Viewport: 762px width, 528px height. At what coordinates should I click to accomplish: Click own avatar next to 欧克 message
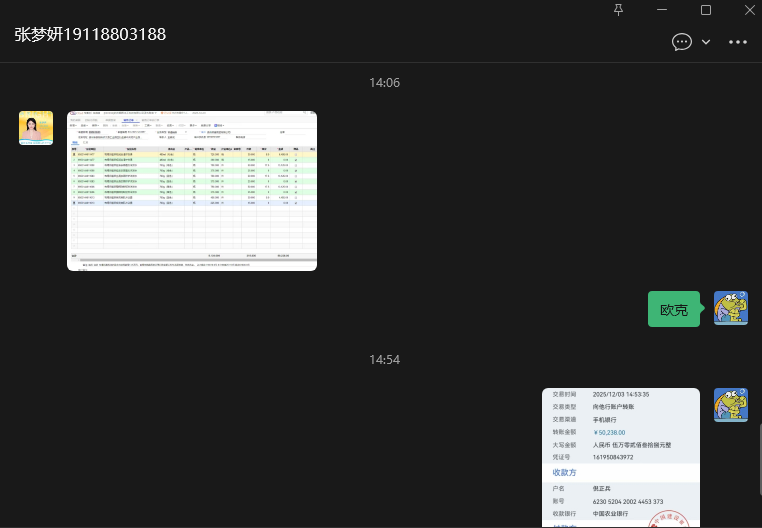(731, 309)
